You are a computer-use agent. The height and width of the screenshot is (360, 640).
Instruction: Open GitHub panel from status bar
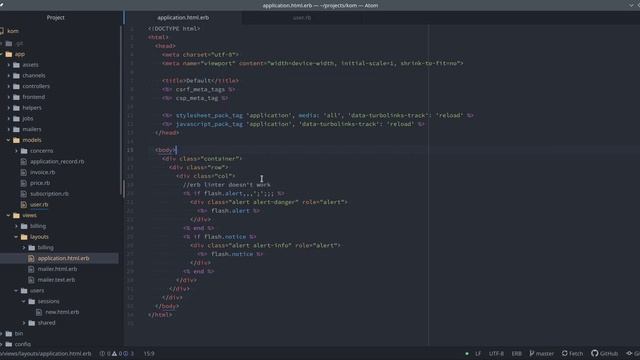(x=604, y=353)
